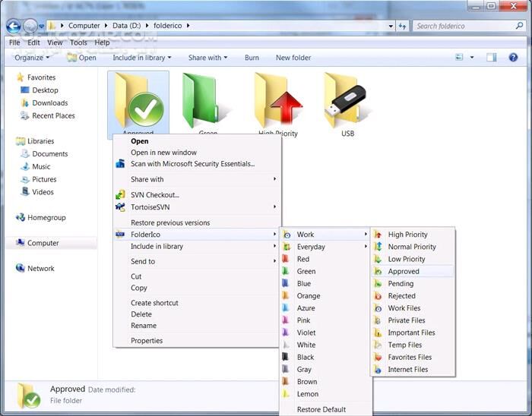532x416 pixels.
Task: Expand the Share with toolbar dropdown
Action: [208, 58]
